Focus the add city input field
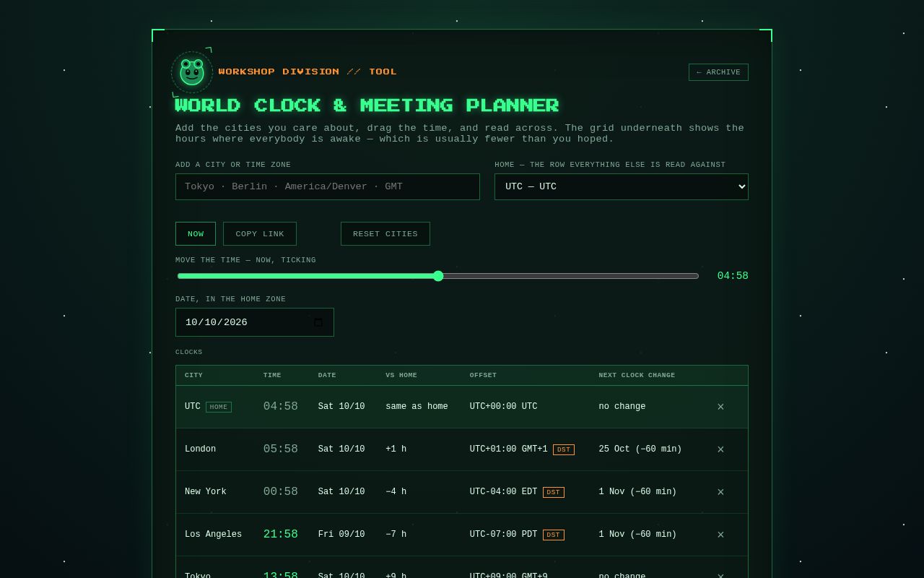Image resolution: width=924 pixels, height=578 pixels. pos(328,186)
